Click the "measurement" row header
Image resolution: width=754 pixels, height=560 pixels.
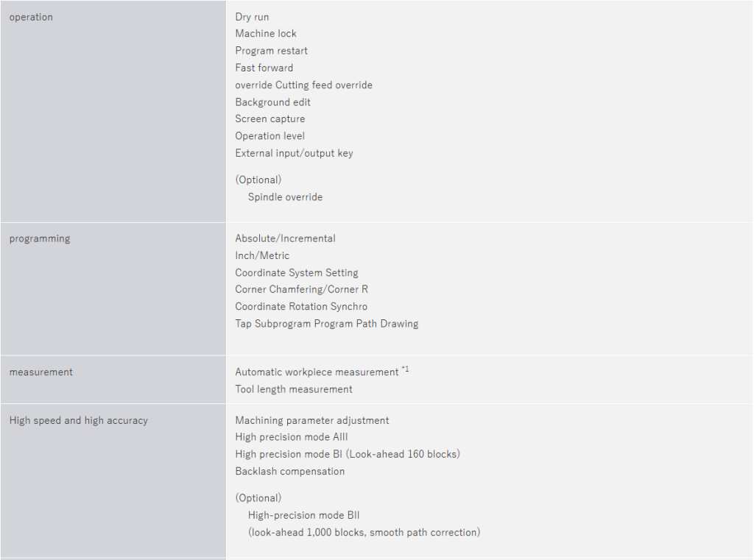point(41,372)
